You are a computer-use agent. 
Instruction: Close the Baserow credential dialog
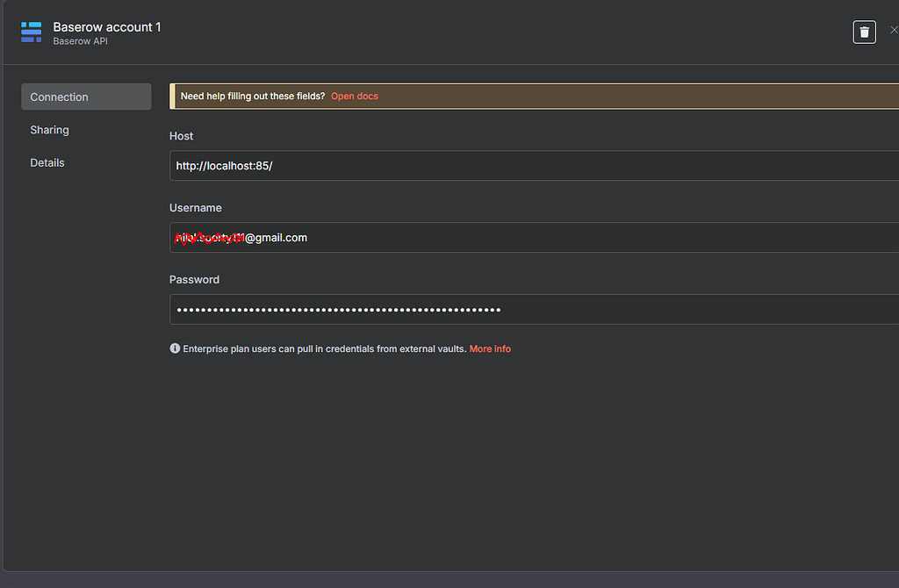tap(894, 31)
